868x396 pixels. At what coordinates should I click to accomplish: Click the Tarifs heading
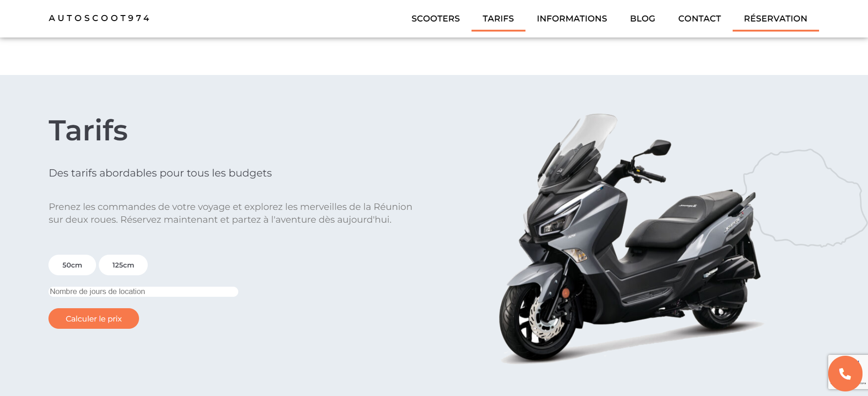(x=88, y=131)
